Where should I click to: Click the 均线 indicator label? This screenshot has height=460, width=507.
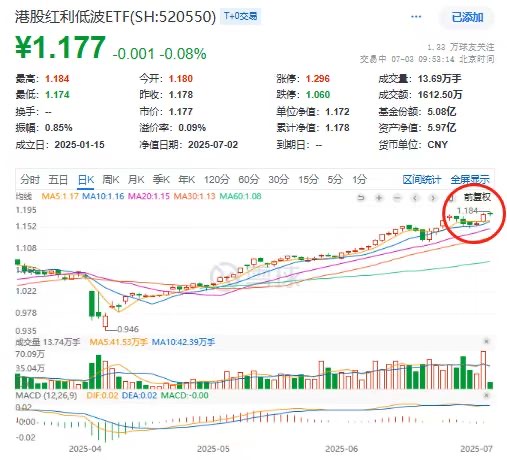[24, 196]
